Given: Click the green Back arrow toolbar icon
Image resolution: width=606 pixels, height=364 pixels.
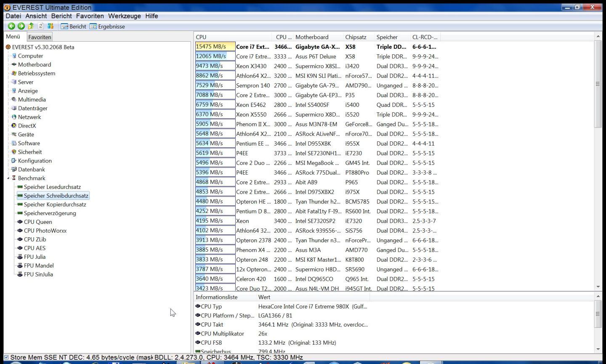Looking at the screenshot, I should (x=11, y=26).
